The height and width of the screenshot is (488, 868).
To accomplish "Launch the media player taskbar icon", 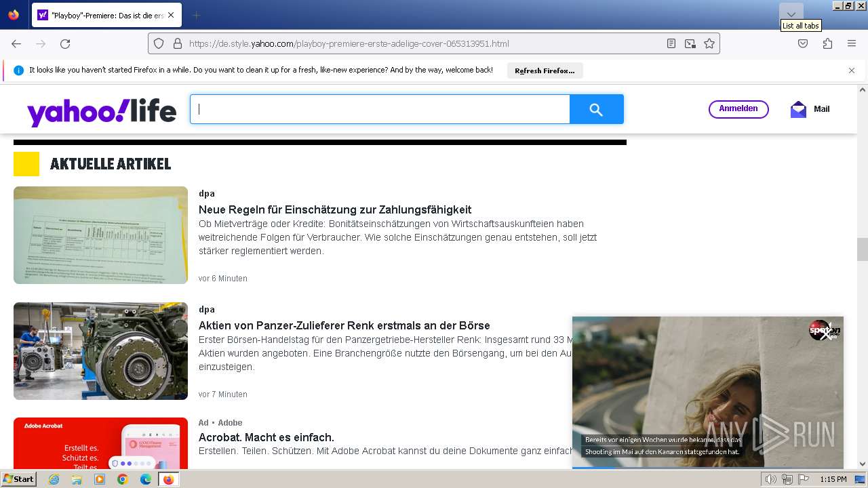I will 100,479.
